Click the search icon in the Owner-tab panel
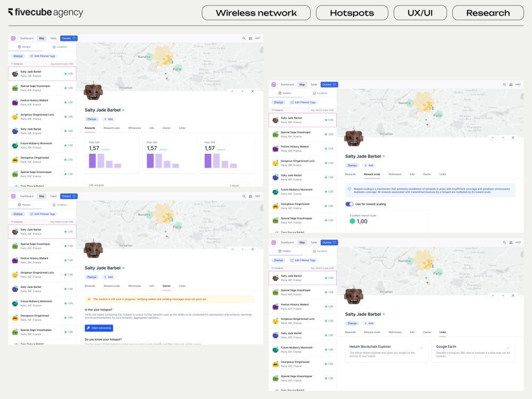This screenshot has width=532, height=399. 244,196
